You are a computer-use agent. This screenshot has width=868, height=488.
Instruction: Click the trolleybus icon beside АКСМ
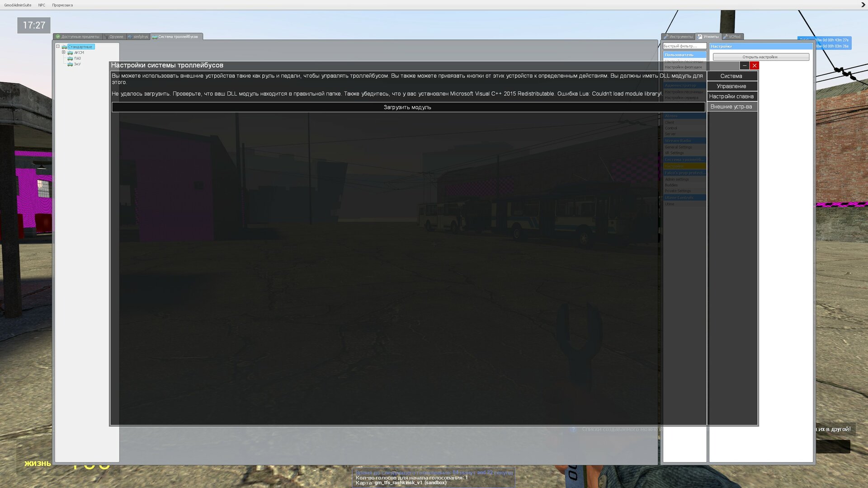tap(70, 53)
